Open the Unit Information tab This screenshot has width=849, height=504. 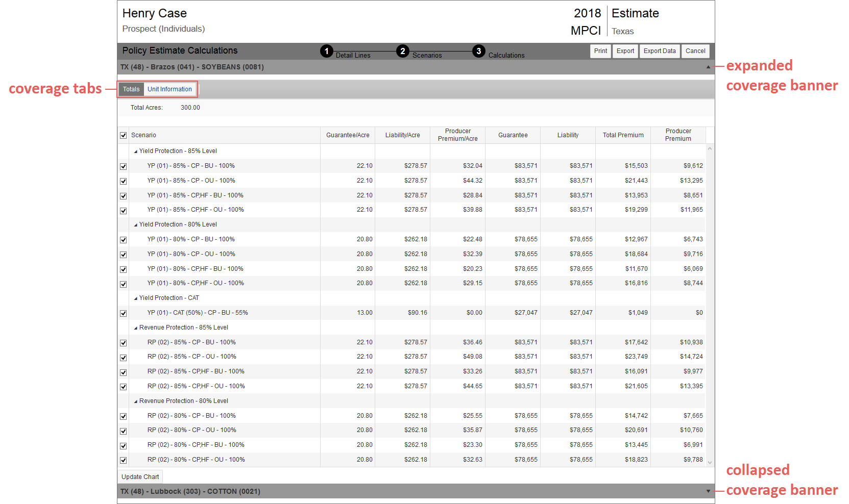pyautogui.click(x=169, y=89)
